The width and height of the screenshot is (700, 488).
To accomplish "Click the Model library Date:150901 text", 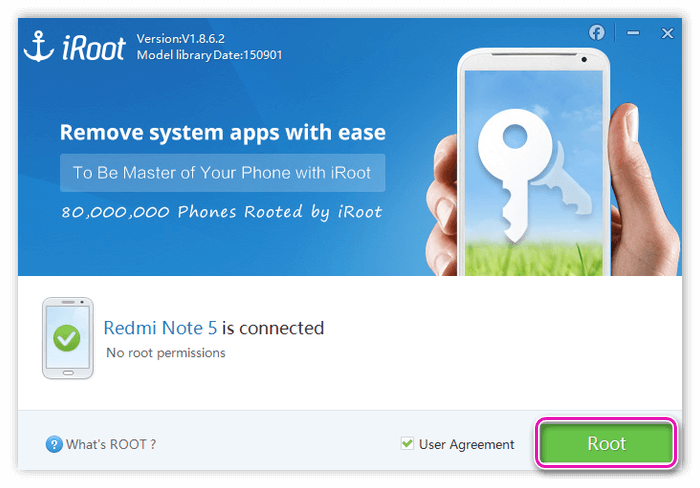I will (209, 55).
